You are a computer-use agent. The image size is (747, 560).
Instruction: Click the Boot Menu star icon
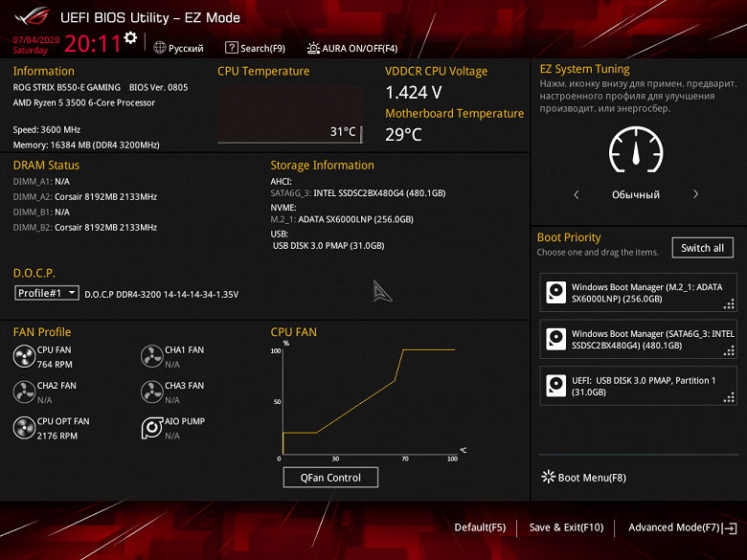coord(549,477)
